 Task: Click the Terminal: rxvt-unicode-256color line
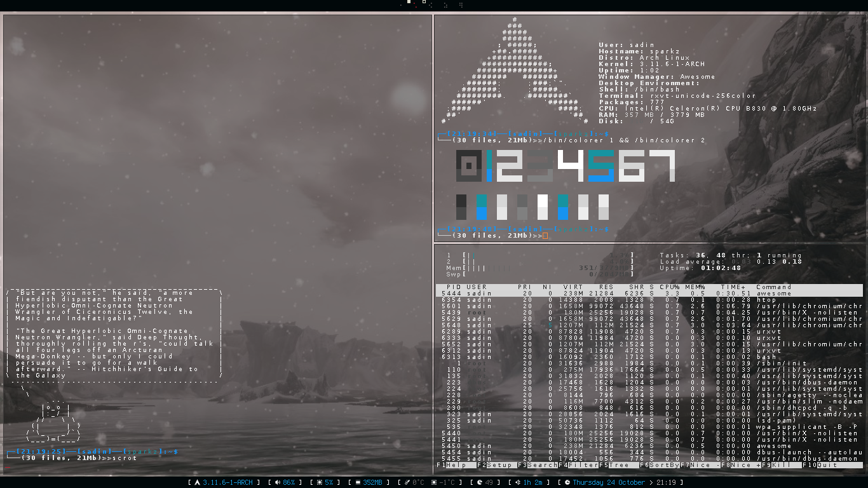(x=677, y=96)
